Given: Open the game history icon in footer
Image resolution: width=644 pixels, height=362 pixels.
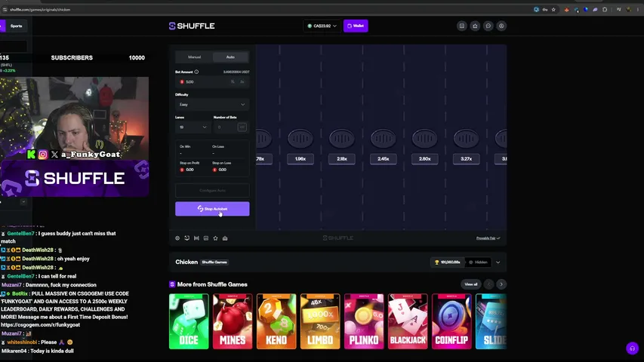Looking at the screenshot, I should click(x=187, y=238).
